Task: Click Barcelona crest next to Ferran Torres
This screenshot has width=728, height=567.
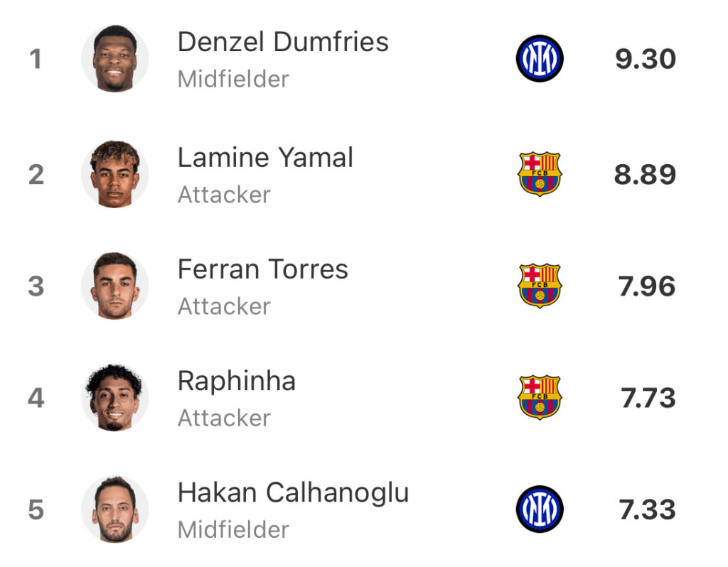Action: (540, 286)
